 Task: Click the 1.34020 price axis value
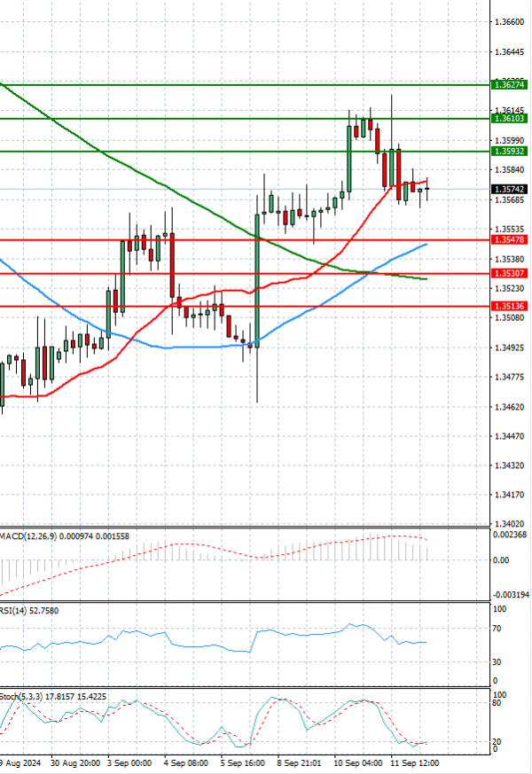pyautogui.click(x=509, y=524)
